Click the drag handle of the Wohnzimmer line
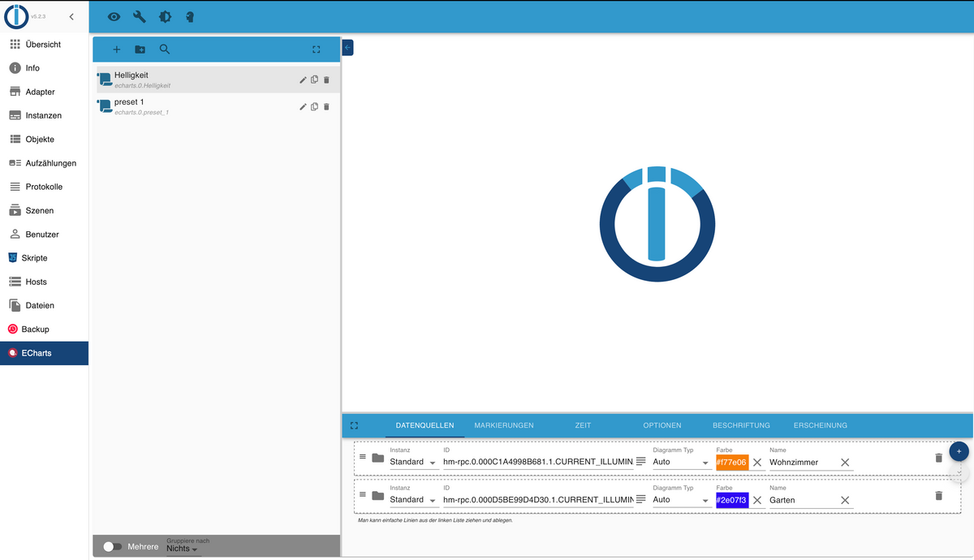The image size is (974, 560). (363, 457)
